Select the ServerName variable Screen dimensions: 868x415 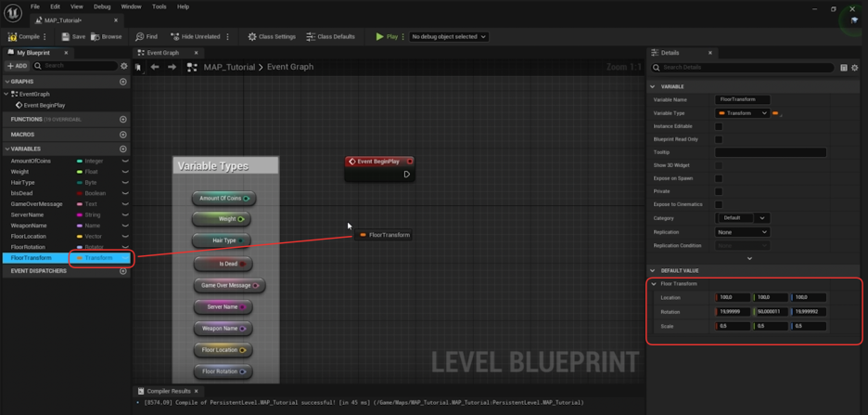27,214
